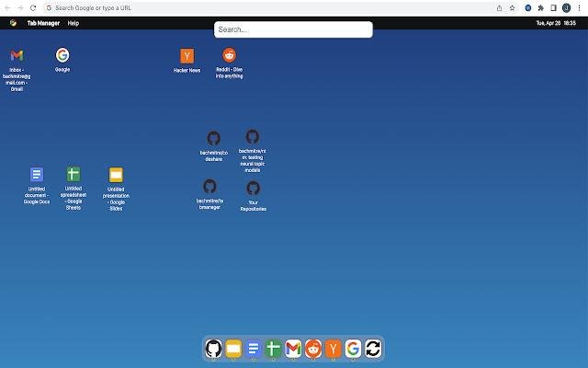
Task: Share this page via the share icon
Action: (x=499, y=8)
